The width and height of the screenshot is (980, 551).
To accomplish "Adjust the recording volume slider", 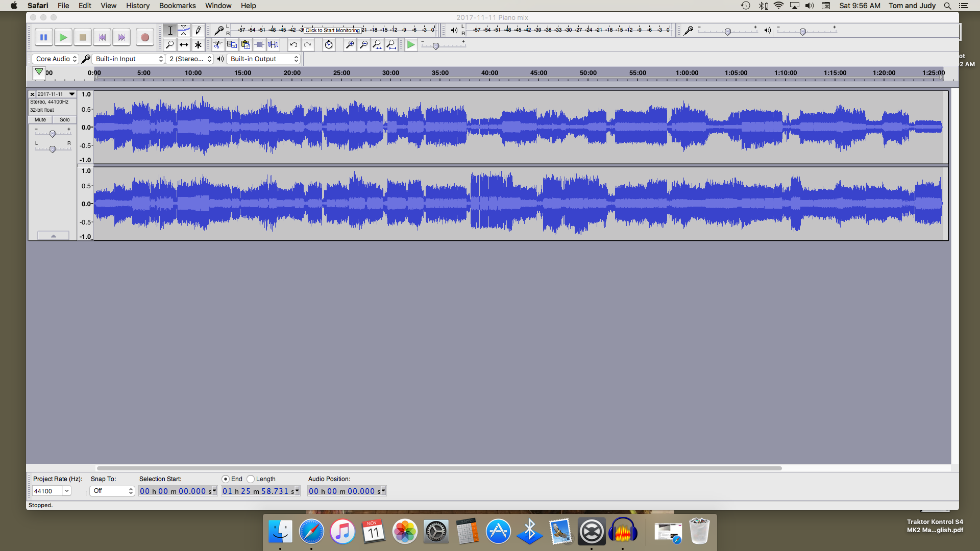I will [x=728, y=32].
